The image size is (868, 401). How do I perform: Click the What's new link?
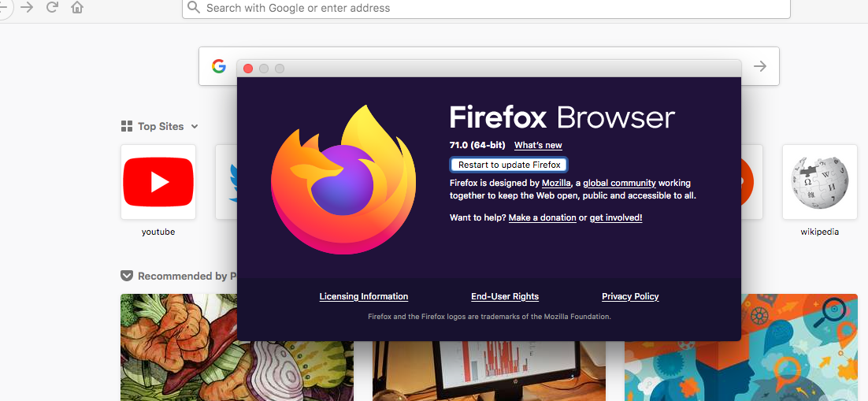point(538,146)
